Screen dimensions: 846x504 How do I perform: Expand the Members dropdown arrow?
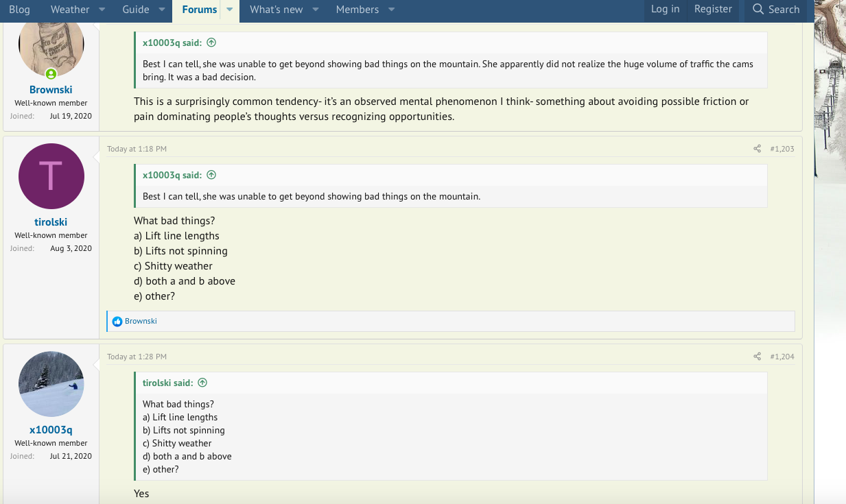[392, 10]
